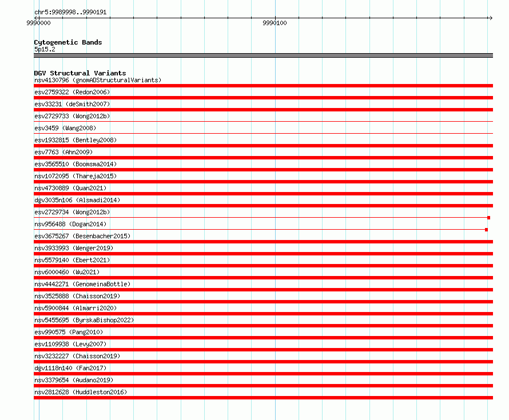Click the thin red line of esv3459
509x420 pixels.
(263, 133)
